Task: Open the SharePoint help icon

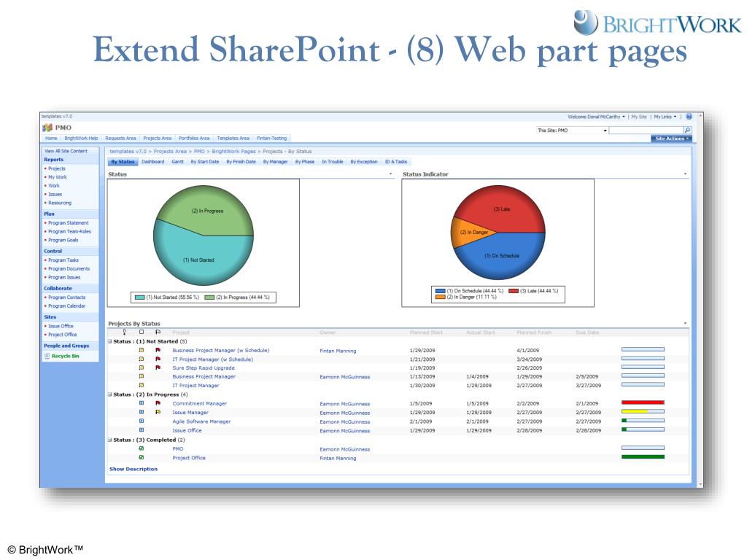Action: (x=689, y=117)
